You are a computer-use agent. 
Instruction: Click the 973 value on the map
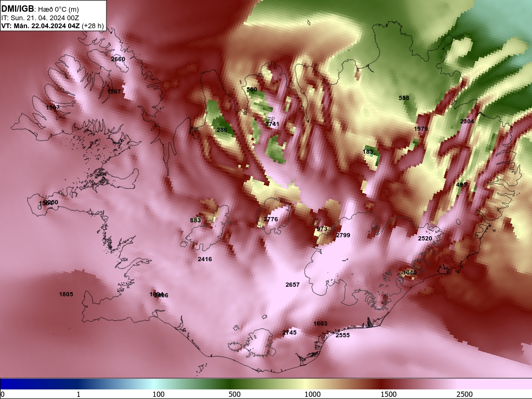point(322,229)
